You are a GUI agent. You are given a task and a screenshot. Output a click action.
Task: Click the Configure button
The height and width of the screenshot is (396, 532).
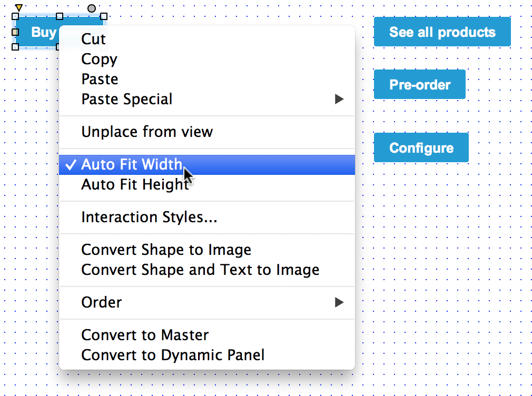[x=421, y=148]
